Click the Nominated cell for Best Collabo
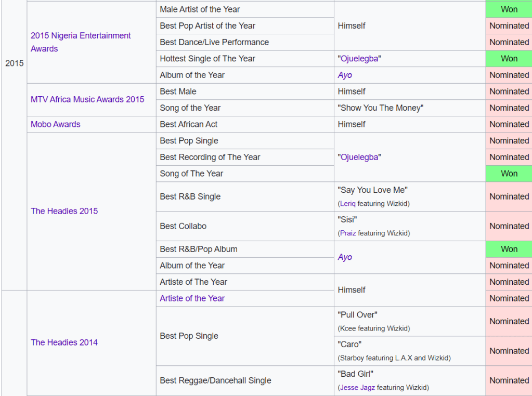 pos(509,226)
